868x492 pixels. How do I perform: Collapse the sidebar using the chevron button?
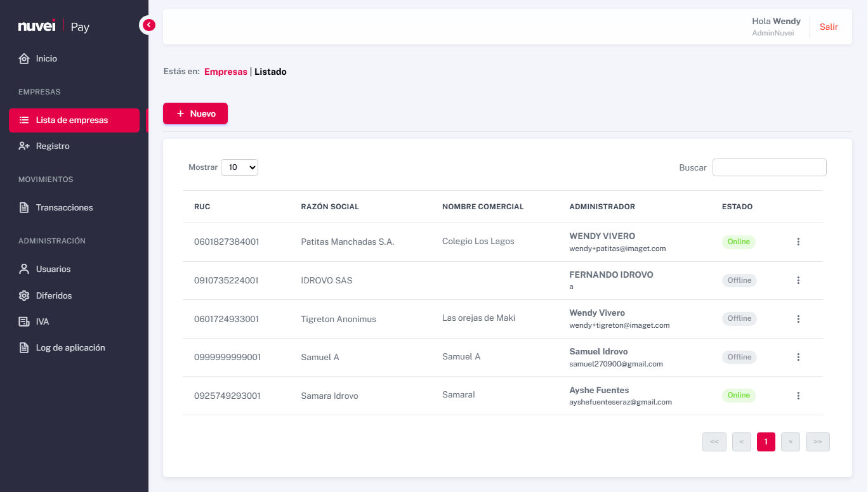coord(148,24)
